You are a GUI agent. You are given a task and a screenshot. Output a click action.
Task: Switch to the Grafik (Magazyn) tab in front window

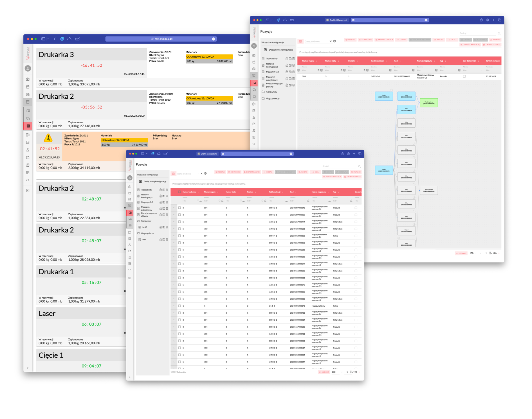coord(208,154)
